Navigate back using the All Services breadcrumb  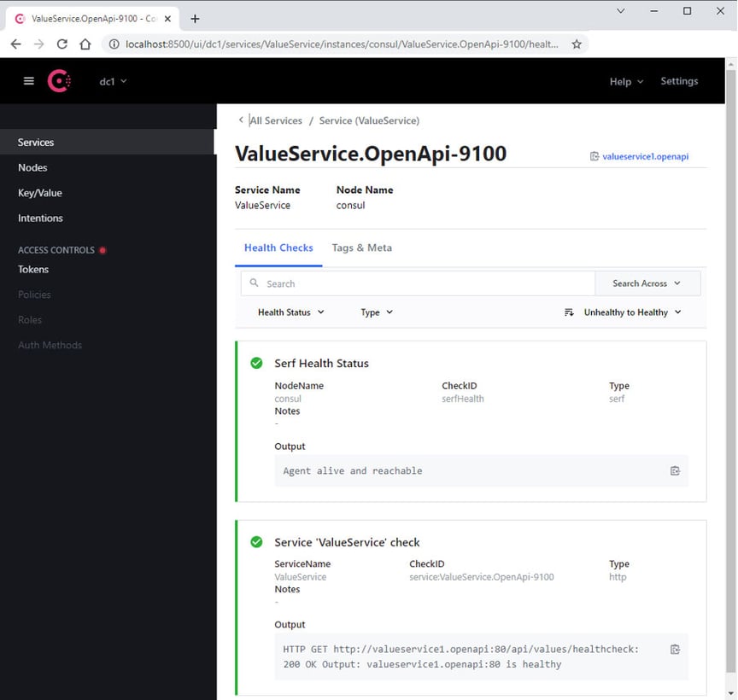pyautogui.click(x=275, y=120)
